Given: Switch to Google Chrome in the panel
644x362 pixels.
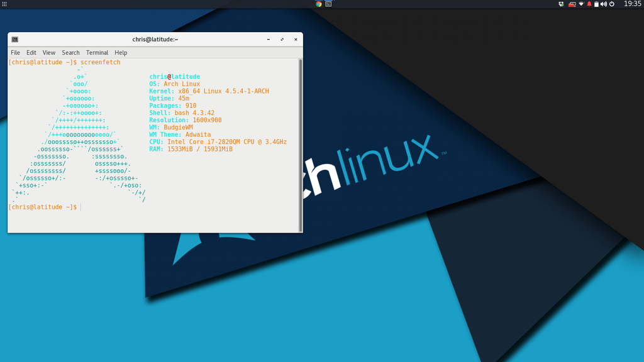Looking at the screenshot, I should click(x=319, y=4).
